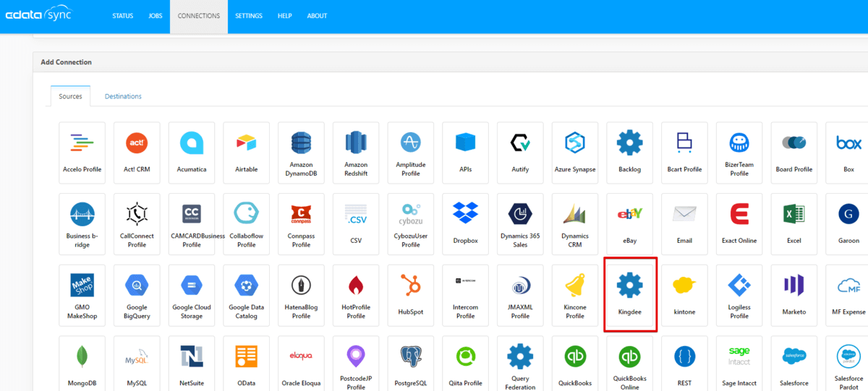
Task: Select BizerTeam Profile connector
Action: click(739, 152)
